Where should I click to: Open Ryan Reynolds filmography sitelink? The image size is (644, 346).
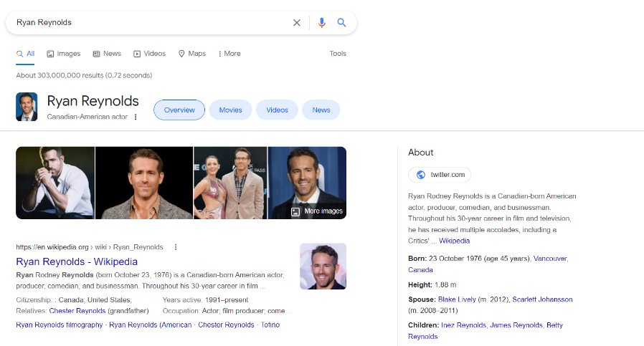coord(59,325)
